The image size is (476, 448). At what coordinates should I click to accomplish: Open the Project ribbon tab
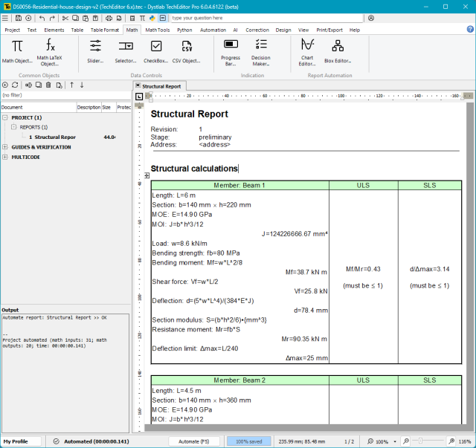tap(13, 30)
